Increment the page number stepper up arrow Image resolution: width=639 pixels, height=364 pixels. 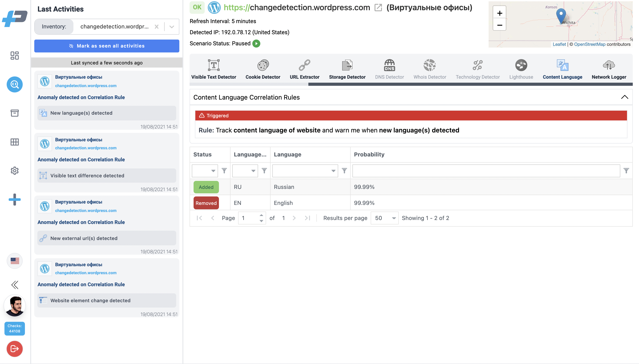pos(261,215)
